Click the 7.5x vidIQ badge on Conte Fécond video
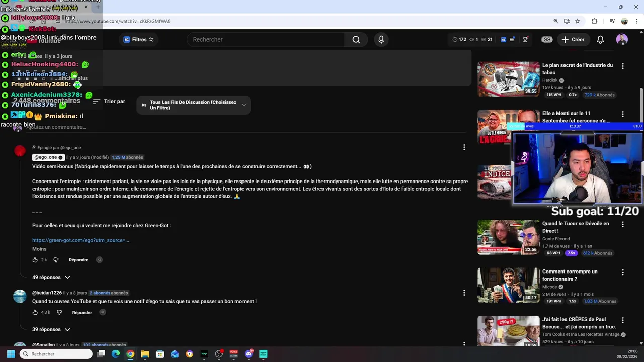644x362 pixels. (571, 253)
